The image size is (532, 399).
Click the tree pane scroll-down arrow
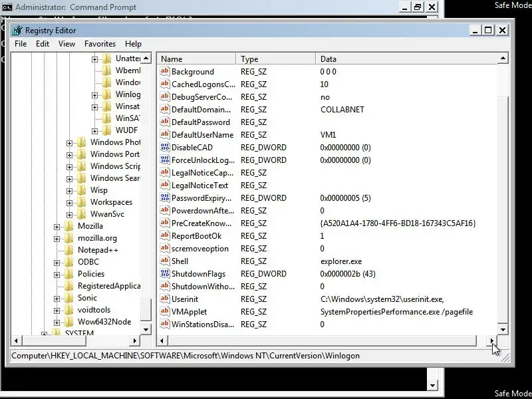tap(146, 329)
